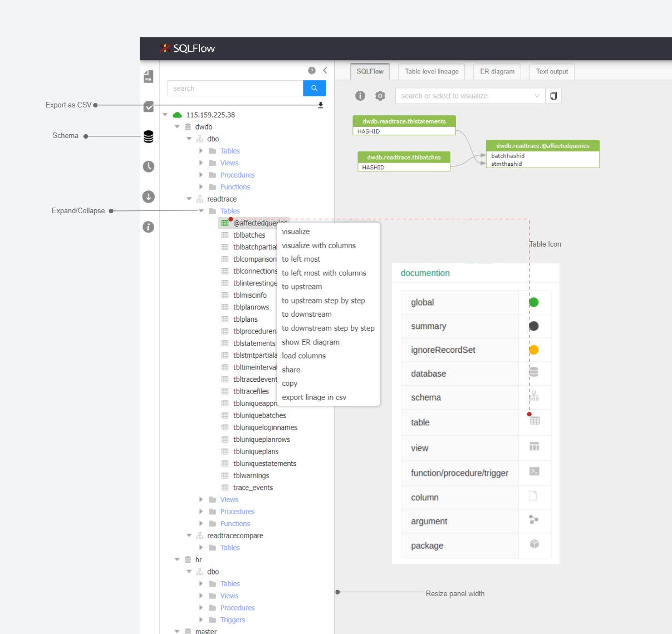The height and width of the screenshot is (634, 672).
Task: Choose share in context menu
Action: [328, 370]
